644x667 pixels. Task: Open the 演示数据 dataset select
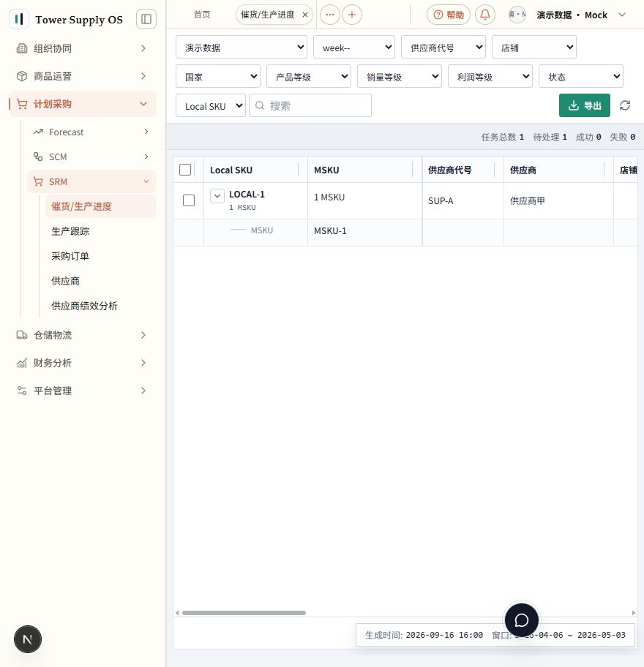241,48
